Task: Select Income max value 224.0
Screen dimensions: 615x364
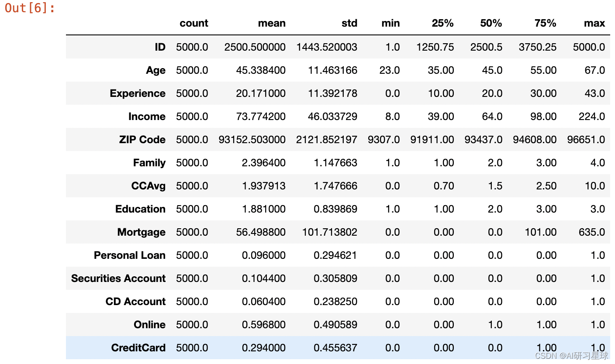Action: pyautogui.click(x=592, y=117)
